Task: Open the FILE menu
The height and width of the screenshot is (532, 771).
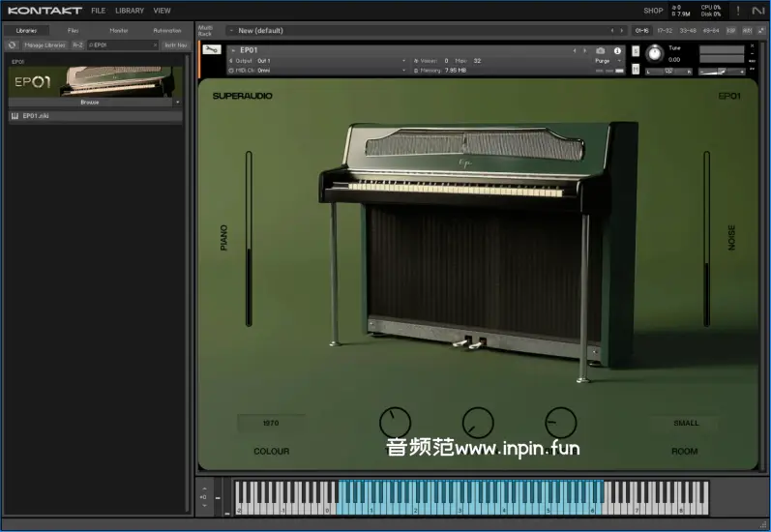Action: [98, 11]
